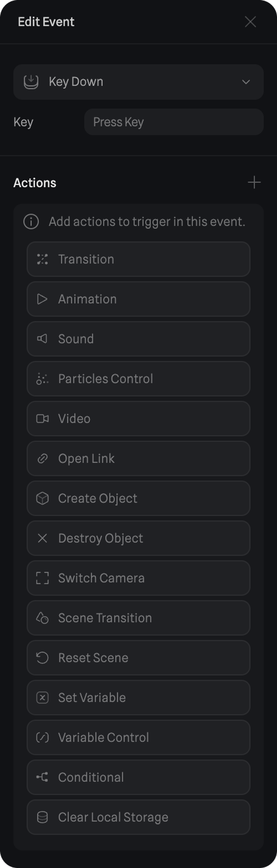The width and height of the screenshot is (277, 868).
Task: Focus the Press Key input field
Action: (174, 122)
